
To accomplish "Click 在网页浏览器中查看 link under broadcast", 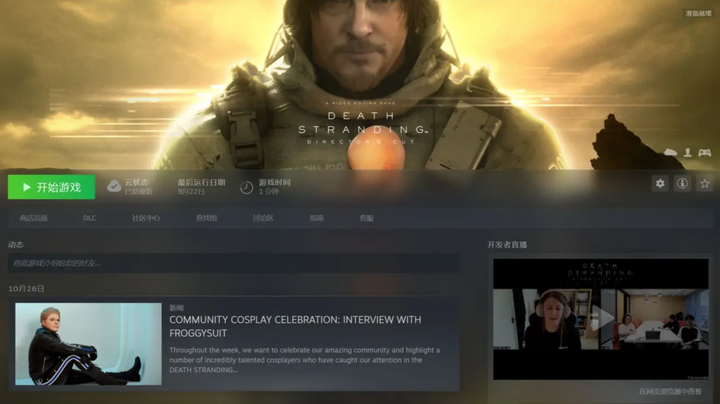I will (670, 392).
